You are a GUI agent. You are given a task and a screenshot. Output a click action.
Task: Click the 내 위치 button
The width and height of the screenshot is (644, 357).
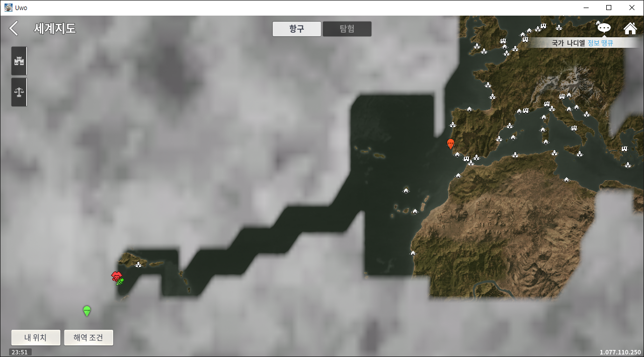pos(36,338)
